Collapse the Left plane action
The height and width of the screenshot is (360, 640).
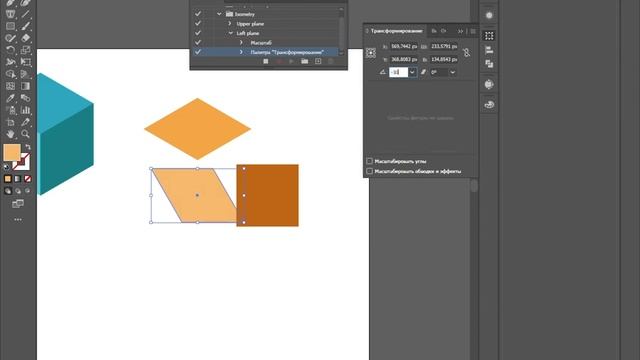click(231, 33)
